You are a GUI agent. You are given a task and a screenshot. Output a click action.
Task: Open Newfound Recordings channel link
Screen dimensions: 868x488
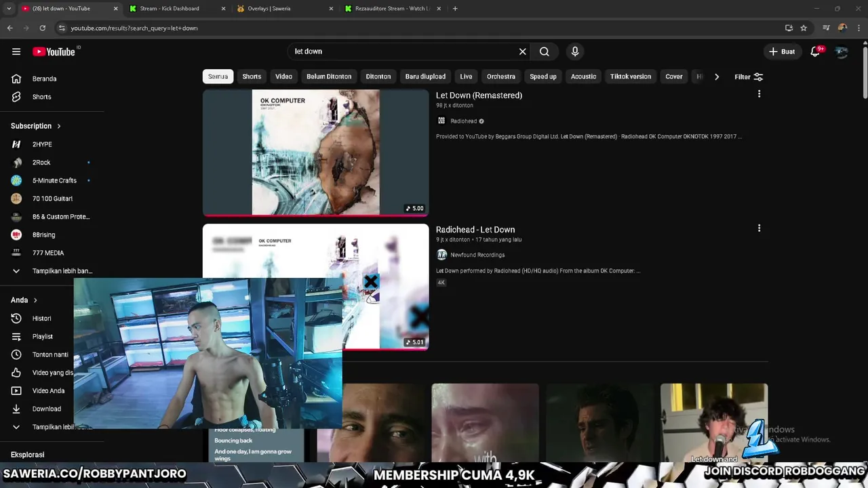point(477,255)
